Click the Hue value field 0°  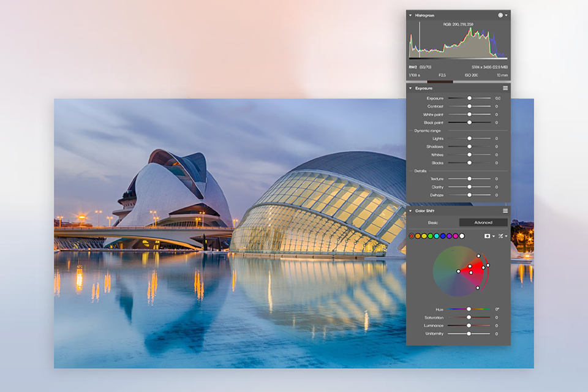tap(497, 309)
